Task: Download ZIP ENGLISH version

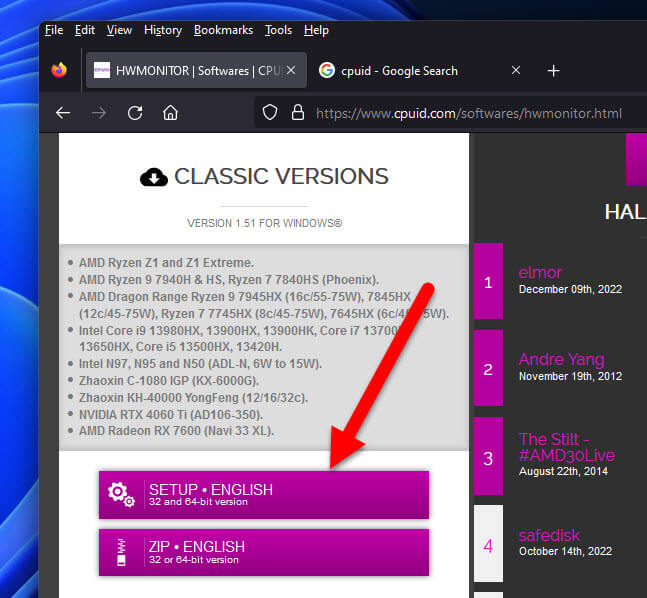Action: [264, 552]
